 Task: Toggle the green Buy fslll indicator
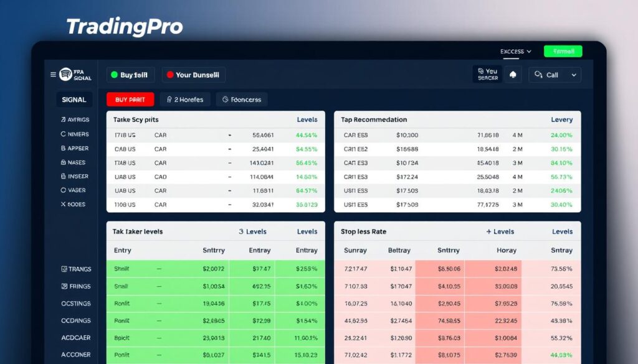pyautogui.click(x=114, y=75)
